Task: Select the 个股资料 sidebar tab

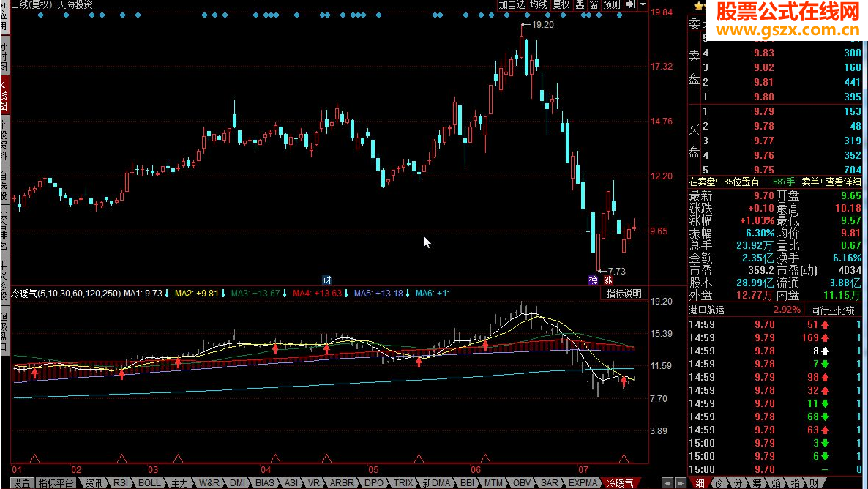Action: tap(4, 140)
